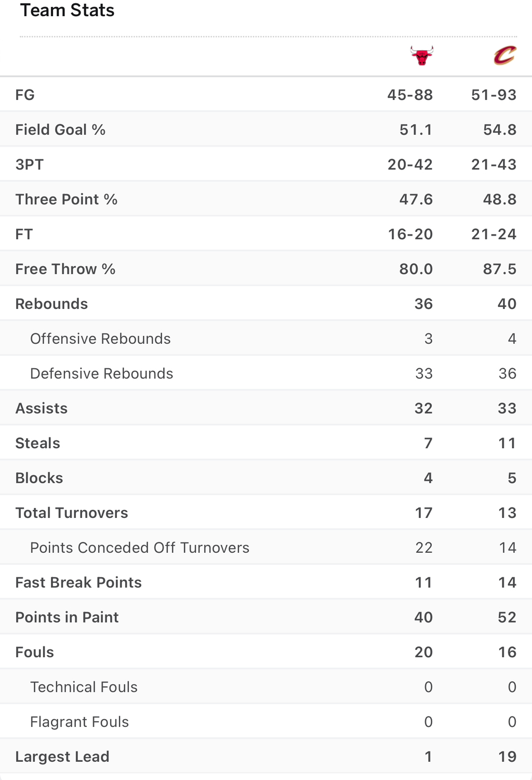Click the Blocks row label
This screenshot has width=532, height=780.
click(39, 478)
